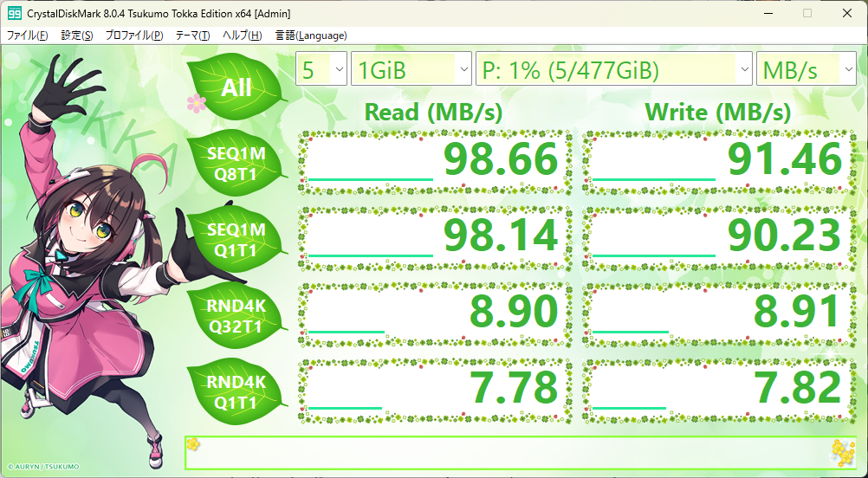The width and height of the screenshot is (868, 478).
Task: Run all benchmarks with the All leaf button
Action: (x=237, y=87)
